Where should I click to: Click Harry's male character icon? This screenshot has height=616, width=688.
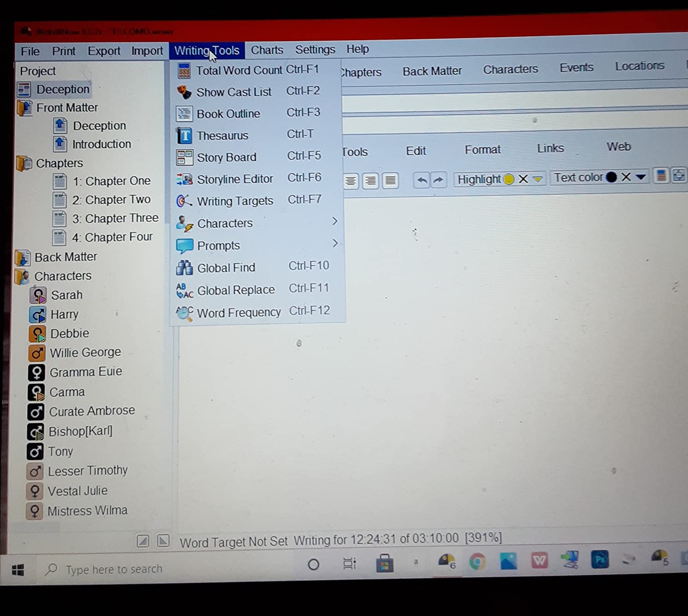click(37, 314)
